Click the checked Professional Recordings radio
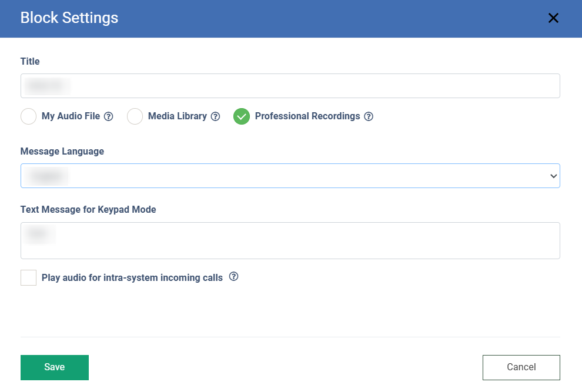The width and height of the screenshot is (582, 392). coord(242,116)
